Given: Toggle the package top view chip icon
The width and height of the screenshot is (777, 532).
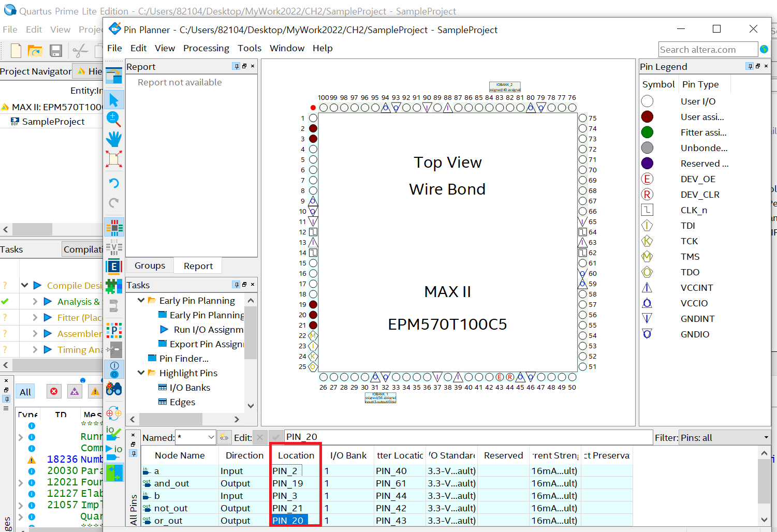Looking at the screenshot, I should 114,227.
